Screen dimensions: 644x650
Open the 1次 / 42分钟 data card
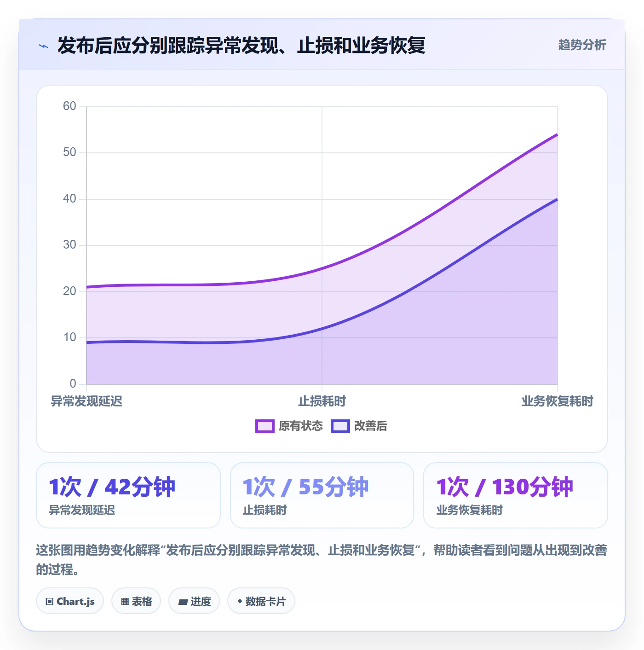(x=128, y=495)
